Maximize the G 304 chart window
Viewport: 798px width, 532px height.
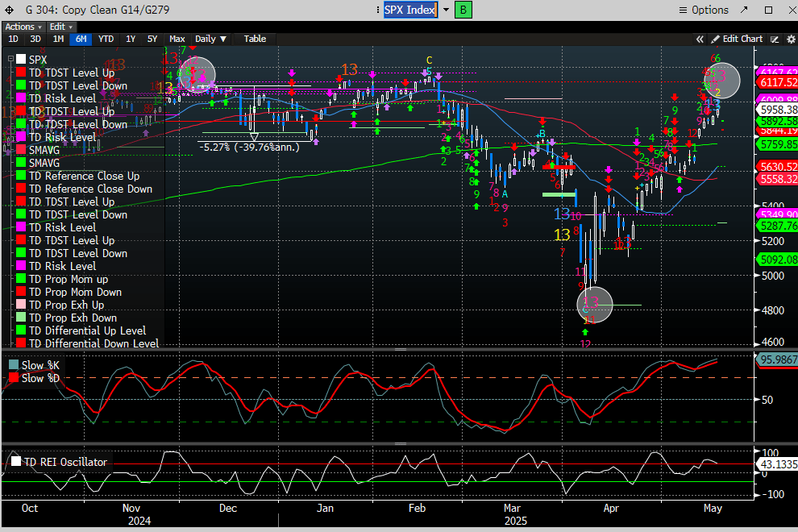(x=768, y=10)
